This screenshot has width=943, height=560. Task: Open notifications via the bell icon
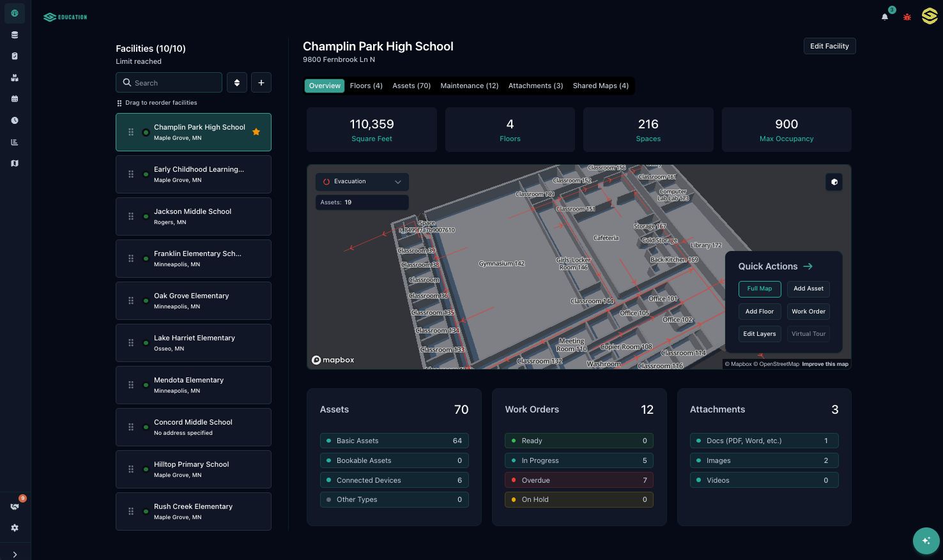pos(885,17)
